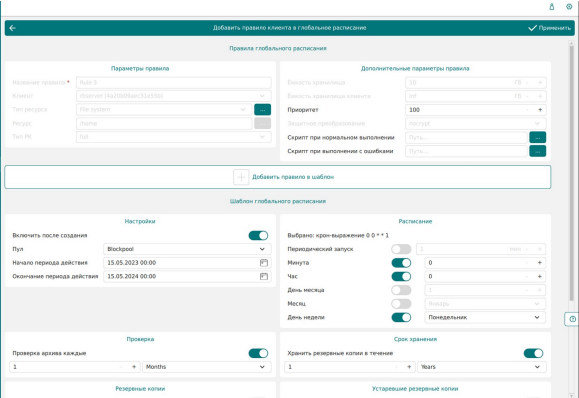Expand the Пул Blockpool dropdown
The width and height of the screenshot is (579, 398).
(187, 249)
